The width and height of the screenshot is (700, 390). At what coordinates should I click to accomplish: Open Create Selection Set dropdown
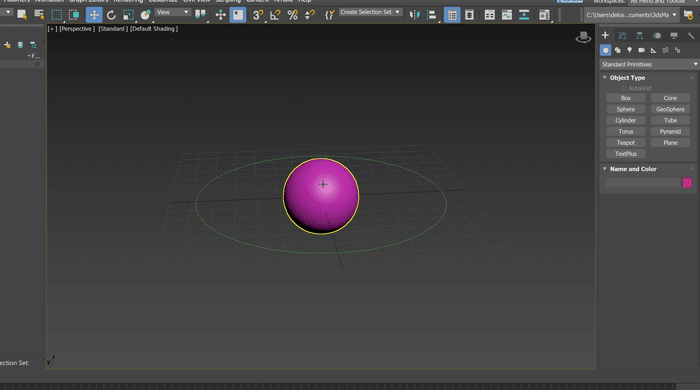(370, 12)
